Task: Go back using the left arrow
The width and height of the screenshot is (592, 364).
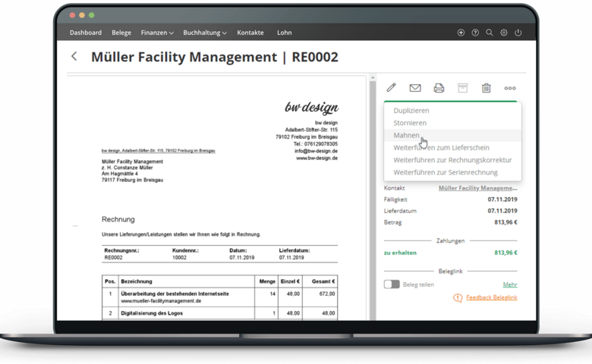Action: 74,56
